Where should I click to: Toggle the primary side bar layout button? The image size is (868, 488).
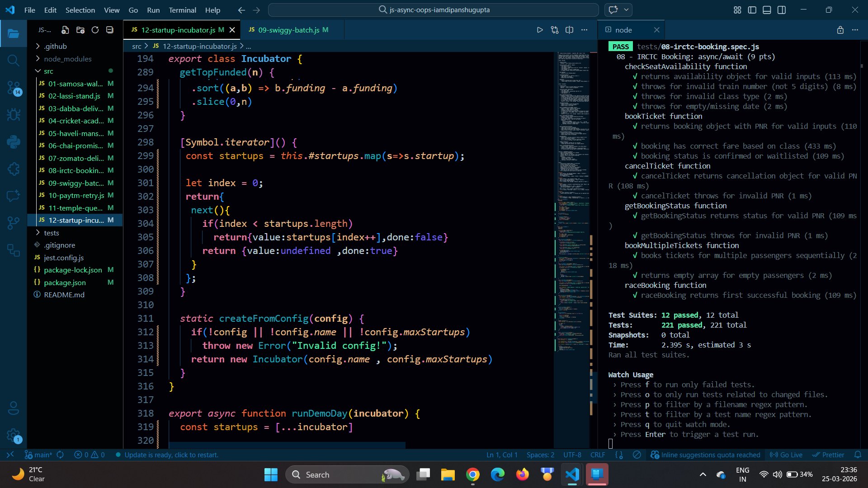(752, 10)
